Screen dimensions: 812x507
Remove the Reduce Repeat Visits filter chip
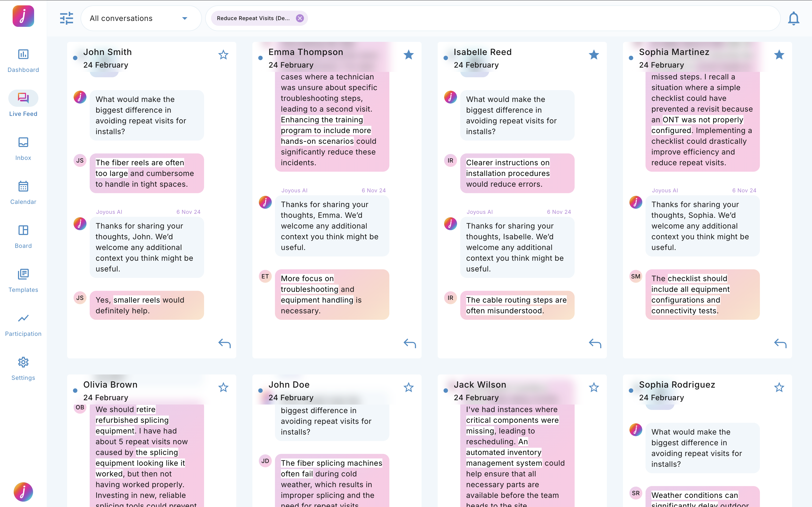click(300, 19)
